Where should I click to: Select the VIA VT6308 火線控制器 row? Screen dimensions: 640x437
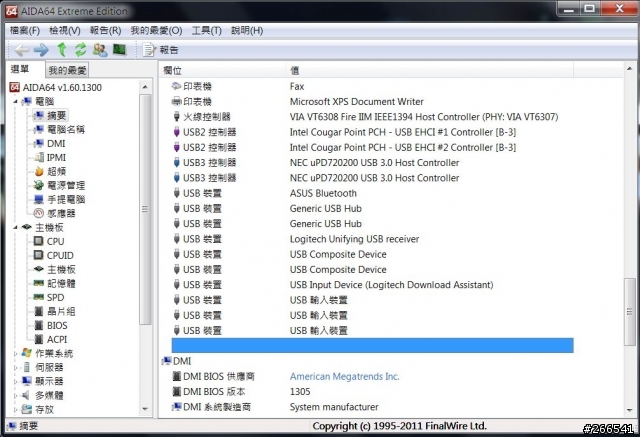(372, 117)
